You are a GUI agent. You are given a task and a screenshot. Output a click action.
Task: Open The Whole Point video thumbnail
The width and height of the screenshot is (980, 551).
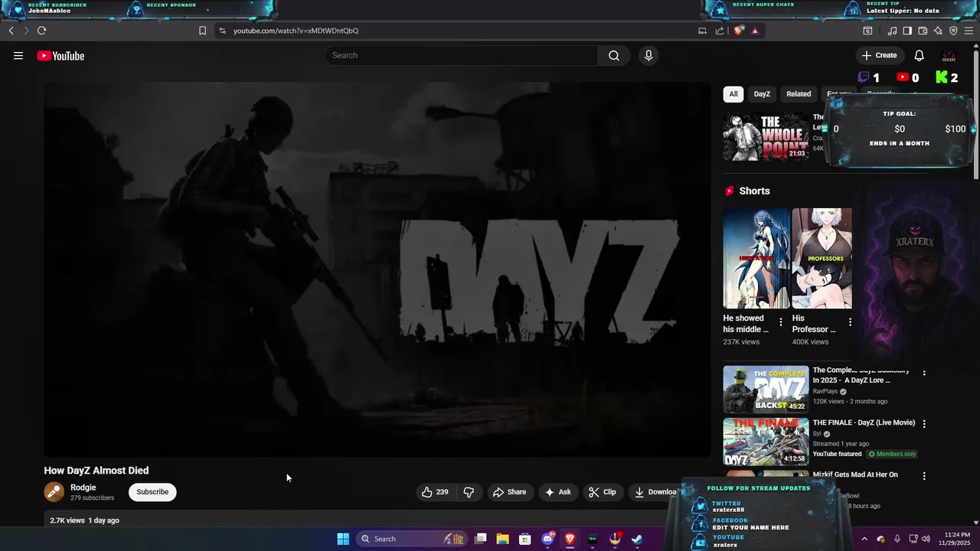pyautogui.click(x=766, y=137)
